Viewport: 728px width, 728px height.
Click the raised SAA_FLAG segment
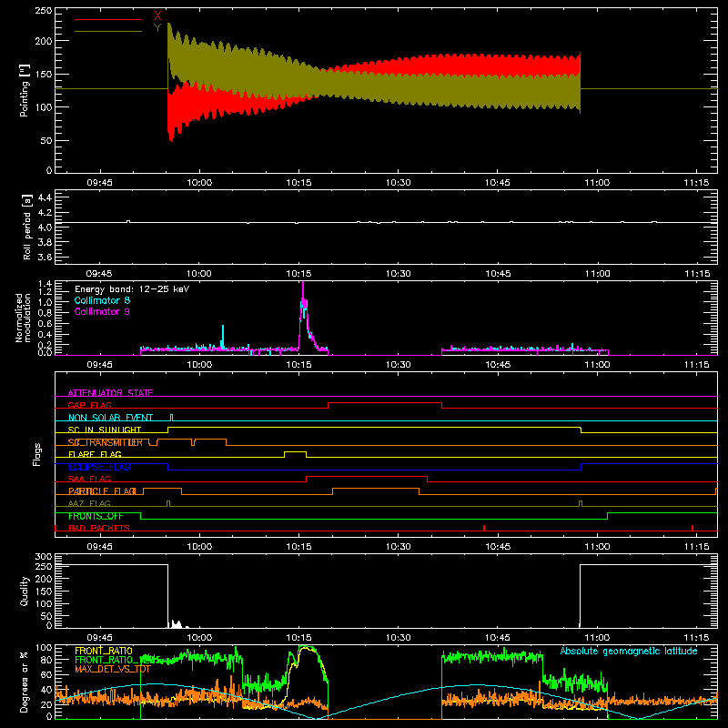tap(367, 476)
